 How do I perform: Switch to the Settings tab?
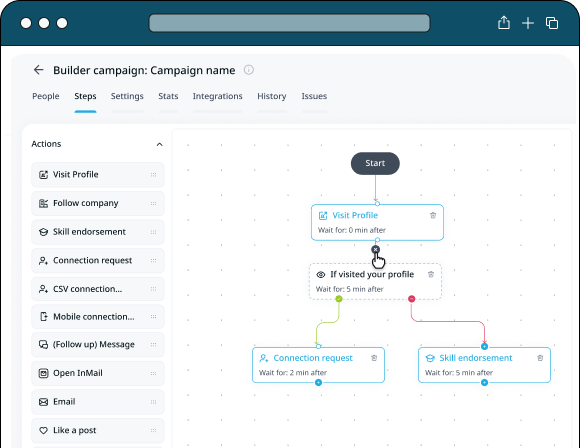tap(127, 96)
